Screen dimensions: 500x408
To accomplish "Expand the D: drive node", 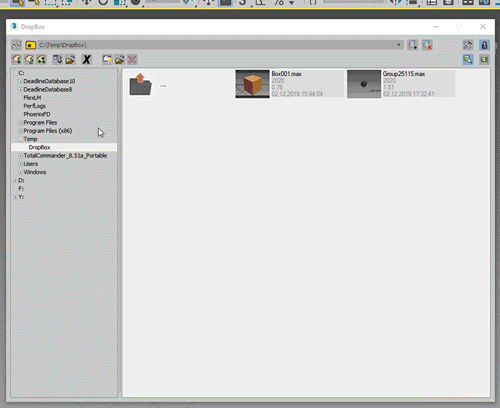I will pos(15,181).
